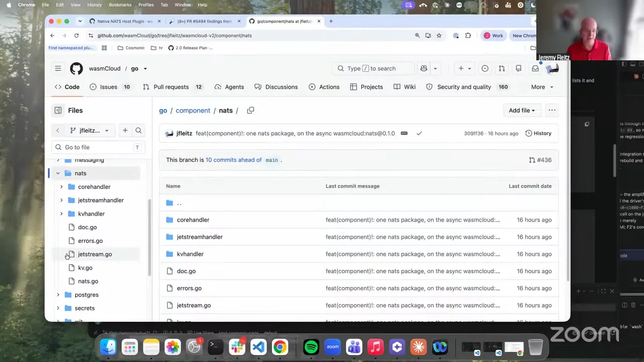Screen dimensions: 644x362
Task: Open the corehandler folder in file list
Action: coord(193,220)
